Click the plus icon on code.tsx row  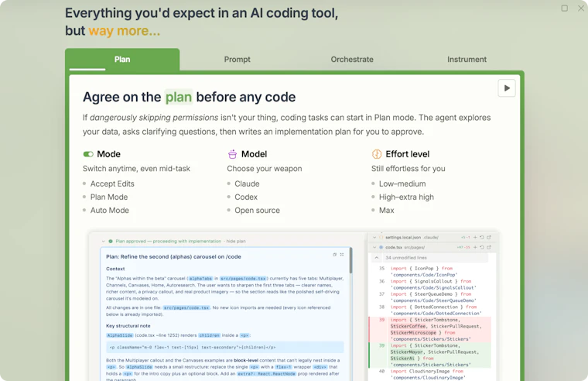click(x=475, y=247)
